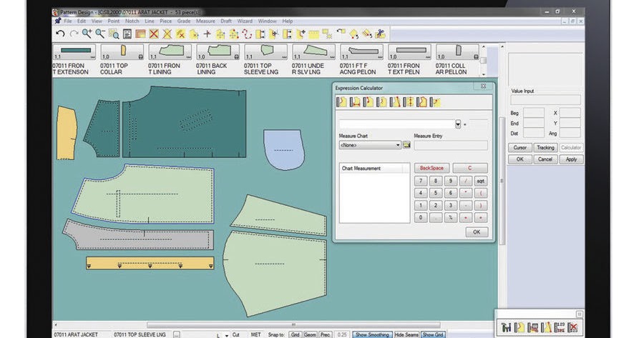644x338 pixels.
Task: Toggle the Show Smoothing option
Action: tap(373, 334)
